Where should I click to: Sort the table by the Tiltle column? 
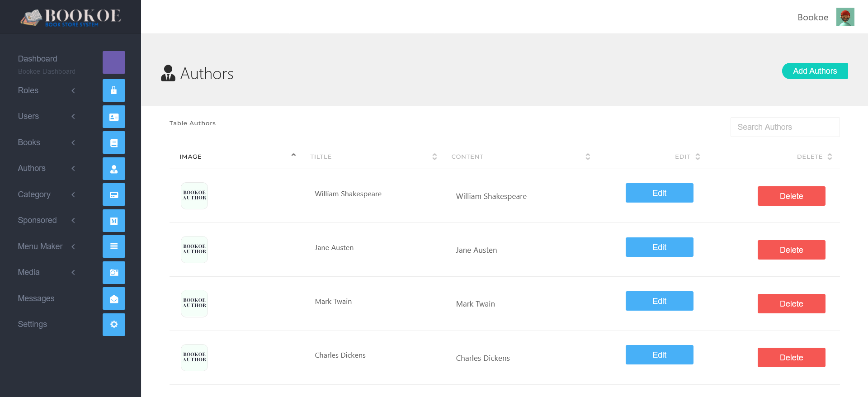(x=434, y=156)
